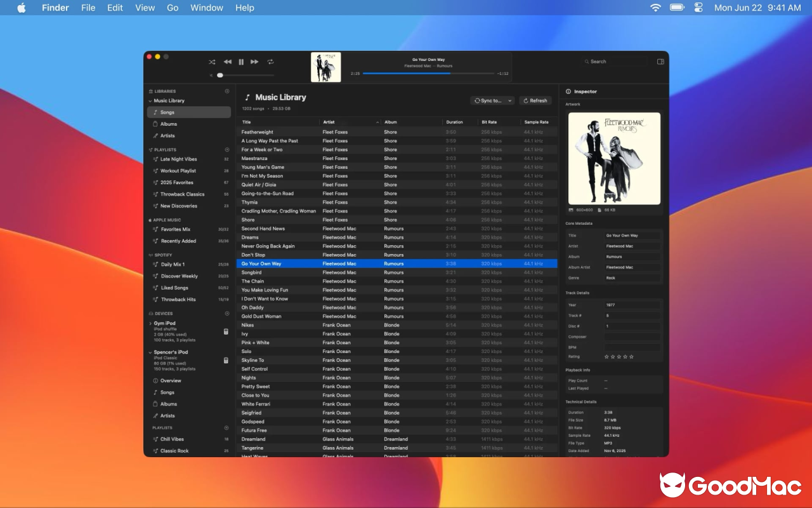This screenshot has width=812, height=508.
Task: Select the song Pink + White
Action: click(397, 343)
